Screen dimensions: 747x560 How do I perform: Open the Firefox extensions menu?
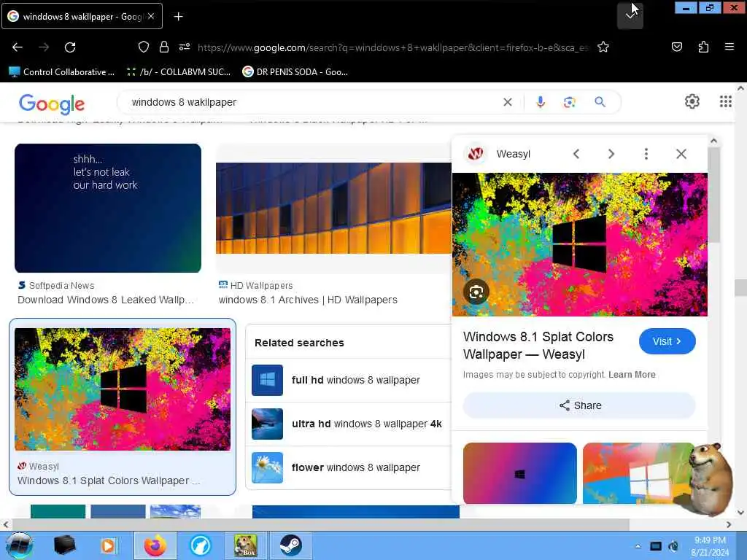[x=703, y=47]
